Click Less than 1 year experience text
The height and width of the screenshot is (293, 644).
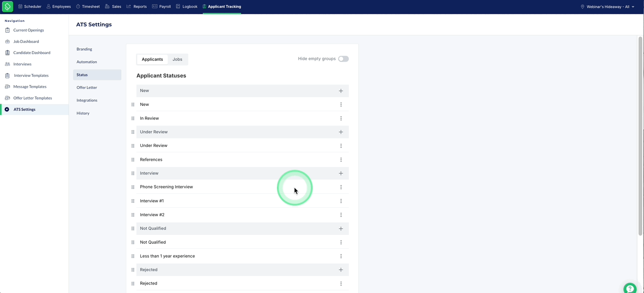(167, 256)
